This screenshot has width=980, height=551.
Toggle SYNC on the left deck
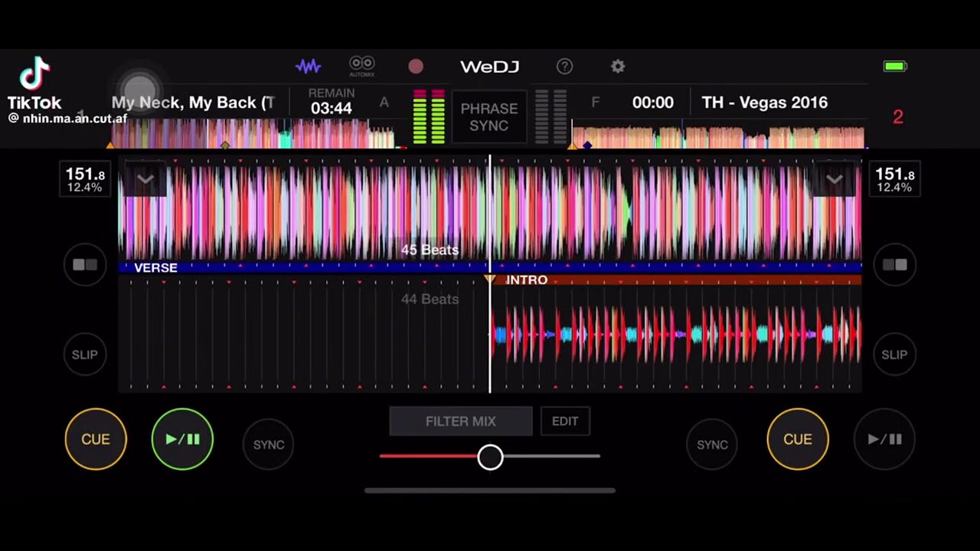(x=269, y=445)
